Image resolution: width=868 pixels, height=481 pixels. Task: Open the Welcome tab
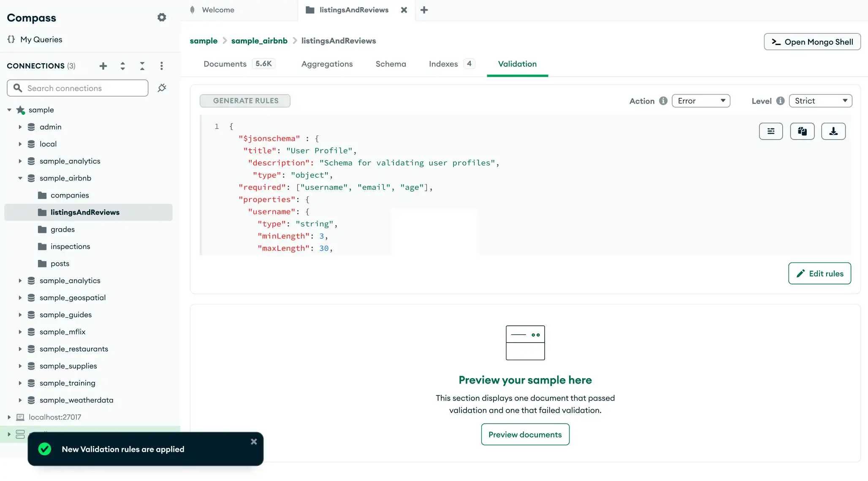point(218,10)
